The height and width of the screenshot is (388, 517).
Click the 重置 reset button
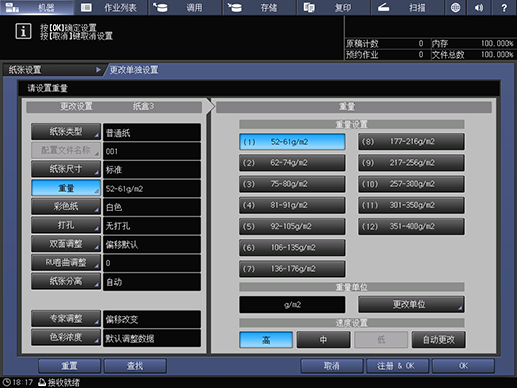pos(69,366)
